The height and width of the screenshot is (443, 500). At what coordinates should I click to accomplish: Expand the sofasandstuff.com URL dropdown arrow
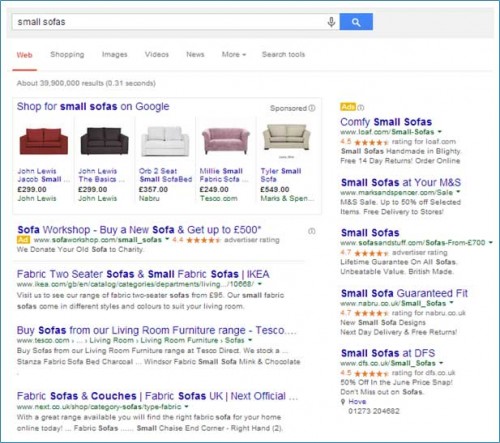[491, 242]
